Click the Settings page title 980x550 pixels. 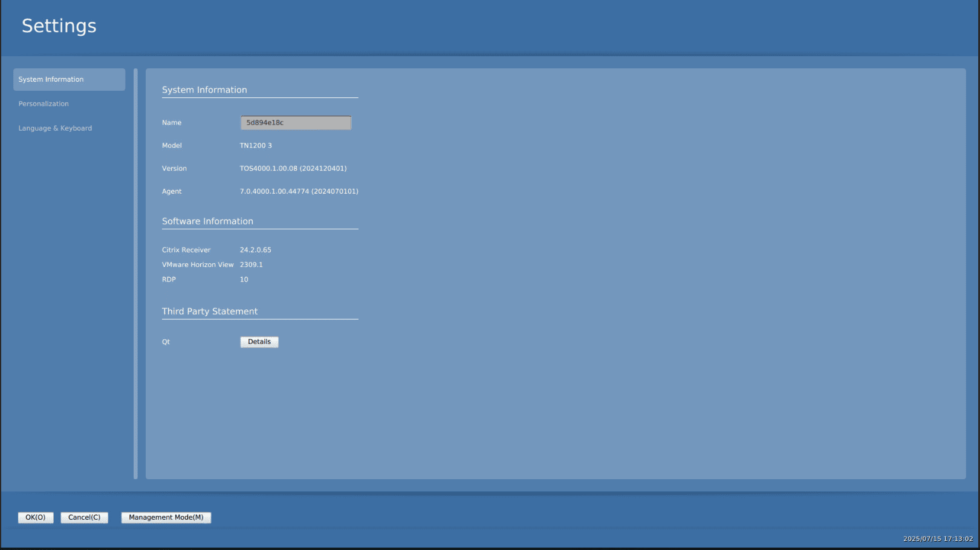tap(59, 26)
